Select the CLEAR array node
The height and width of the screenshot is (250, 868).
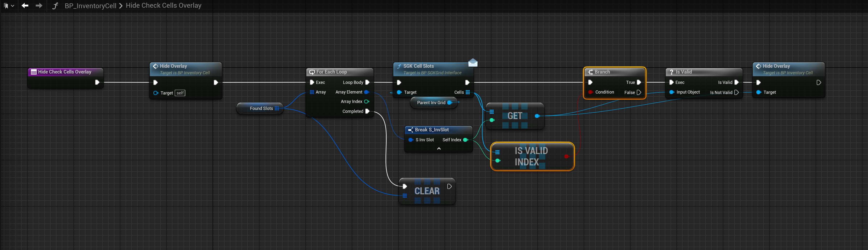coord(427,191)
